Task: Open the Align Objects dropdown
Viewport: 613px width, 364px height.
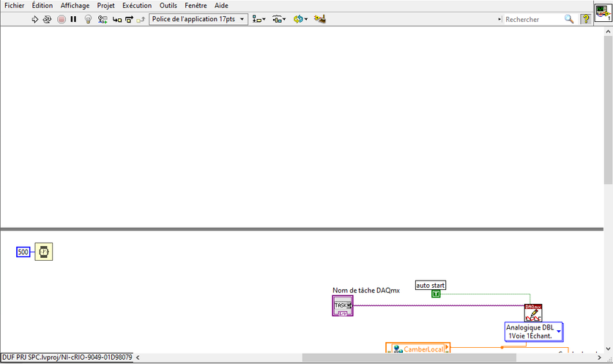Action: tap(259, 19)
